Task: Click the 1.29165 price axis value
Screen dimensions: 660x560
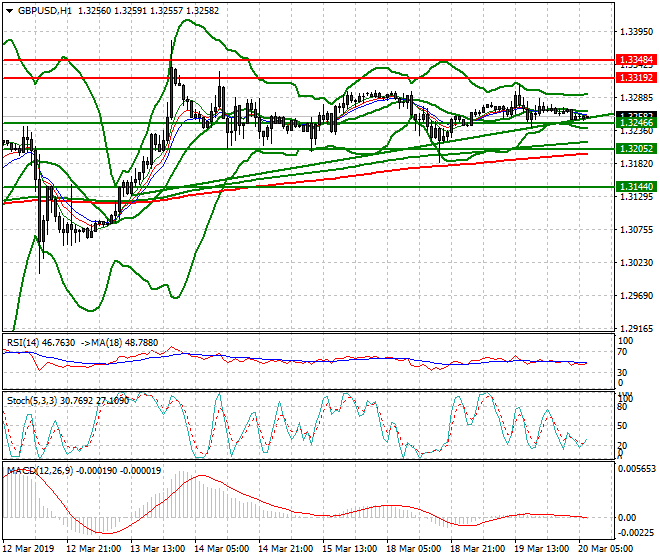Action: click(x=637, y=328)
